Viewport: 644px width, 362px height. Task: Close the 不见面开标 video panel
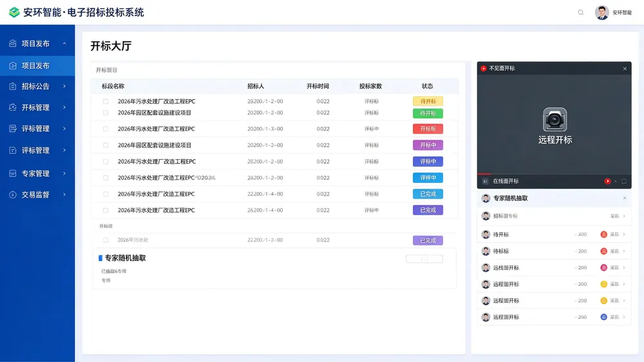(625, 69)
